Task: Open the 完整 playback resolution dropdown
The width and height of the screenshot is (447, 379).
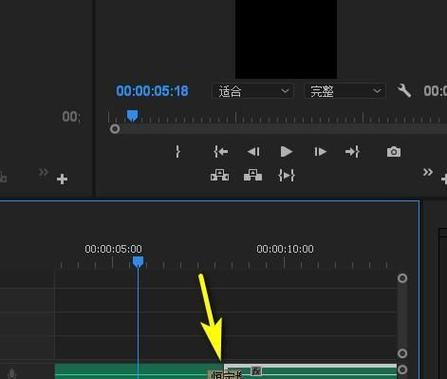Action: [x=345, y=91]
